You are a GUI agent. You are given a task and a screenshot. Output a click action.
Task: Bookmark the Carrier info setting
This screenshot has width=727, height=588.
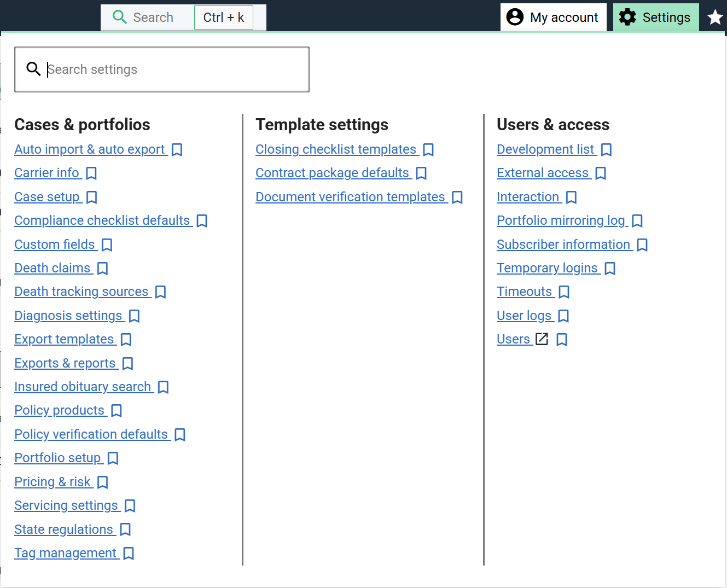point(91,173)
